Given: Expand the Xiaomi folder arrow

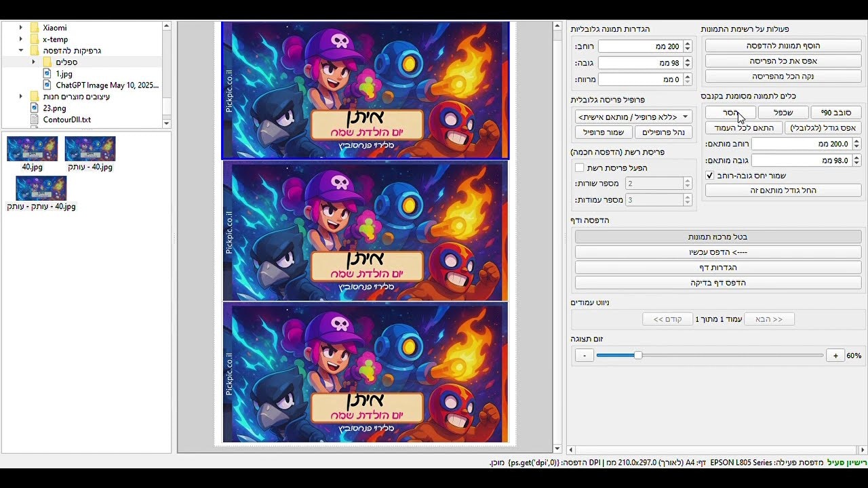Looking at the screenshot, I should (20, 28).
